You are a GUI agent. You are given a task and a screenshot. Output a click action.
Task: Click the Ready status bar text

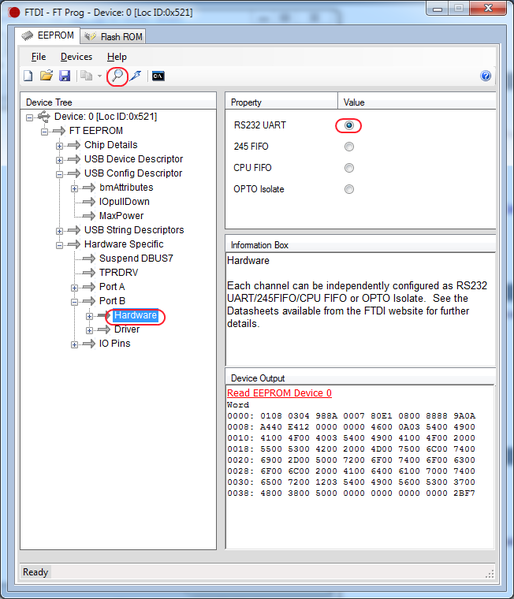[35, 572]
